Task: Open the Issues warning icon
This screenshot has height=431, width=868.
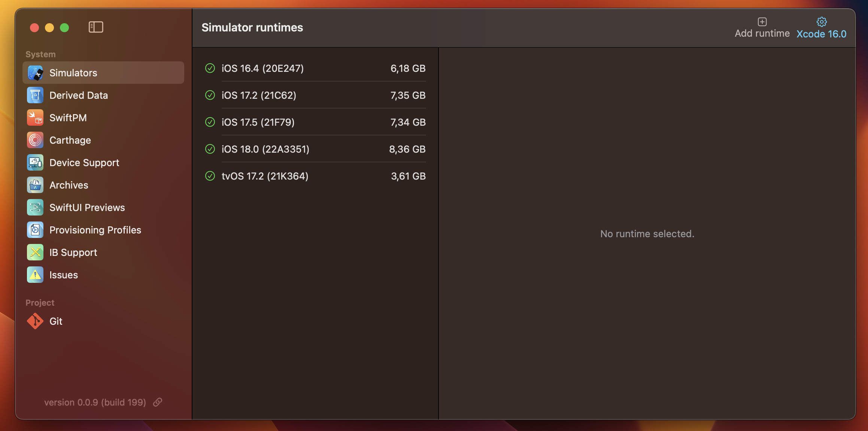Action: [35, 275]
